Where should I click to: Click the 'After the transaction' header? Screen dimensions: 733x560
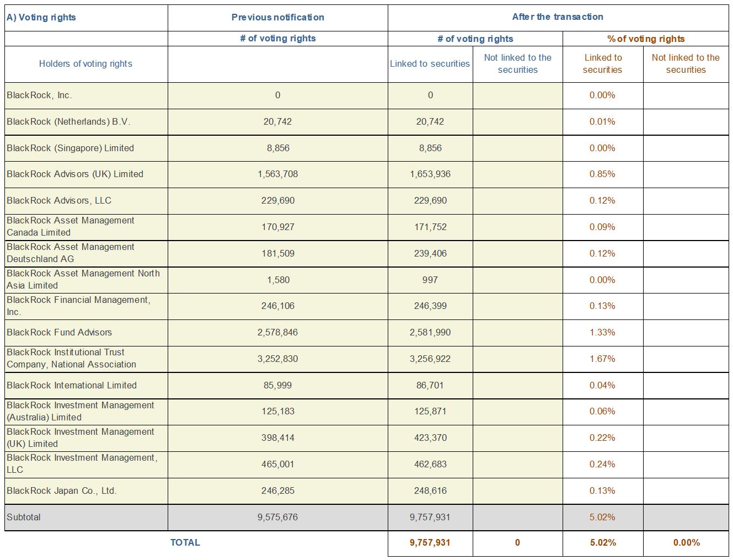coord(558,17)
